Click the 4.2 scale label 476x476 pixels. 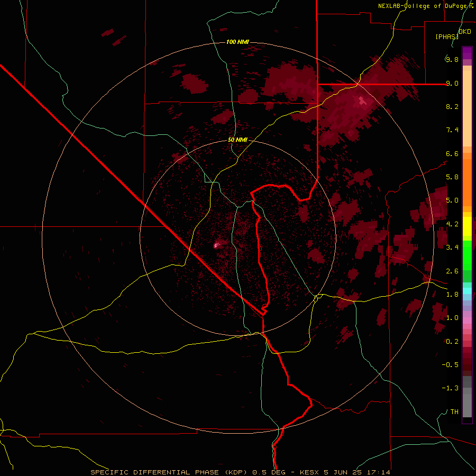tap(452, 224)
